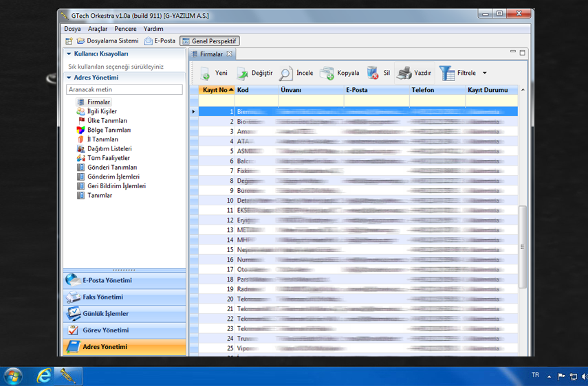Open the Görev Yönetimi panel
Screen dimensions: 588x386
(x=105, y=330)
